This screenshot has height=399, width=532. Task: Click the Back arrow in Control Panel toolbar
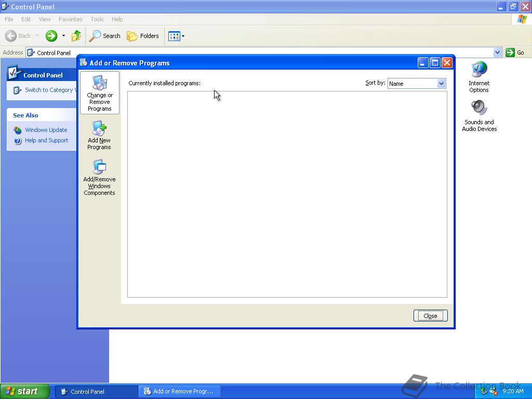click(11, 36)
